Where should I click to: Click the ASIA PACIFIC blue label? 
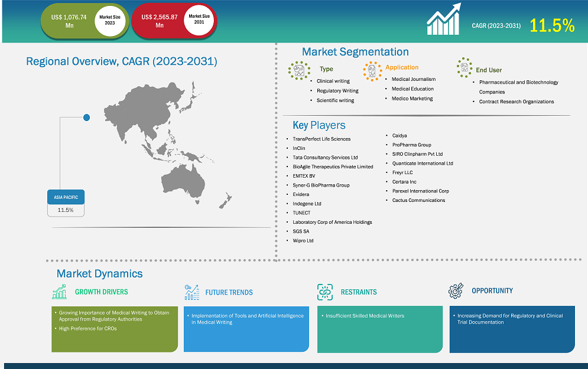tap(66, 197)
